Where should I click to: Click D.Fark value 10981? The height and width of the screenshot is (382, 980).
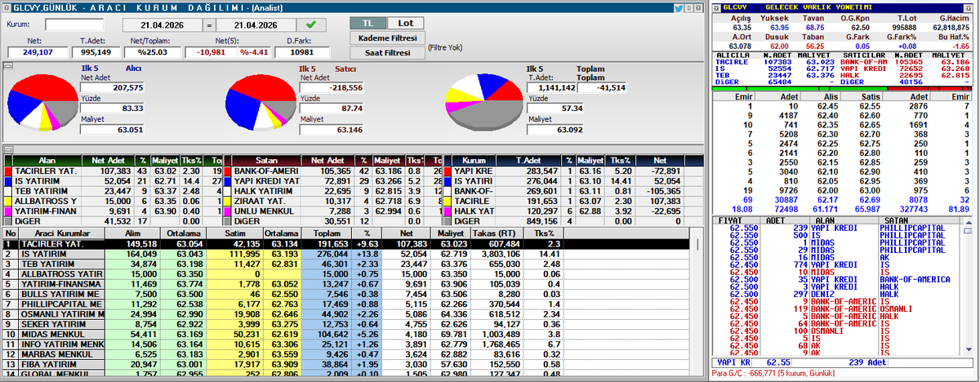point(301,52)
